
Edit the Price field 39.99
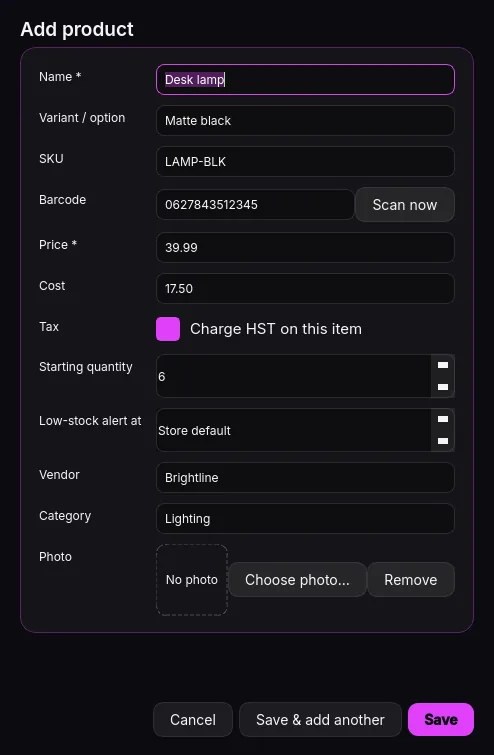click(x=305, y=247)
